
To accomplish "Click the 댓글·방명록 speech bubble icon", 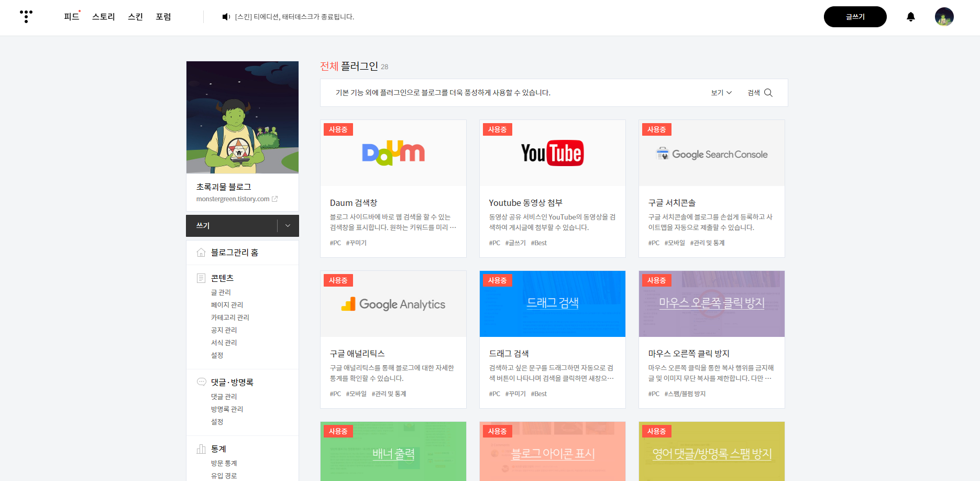I will [x=201, y=382].
